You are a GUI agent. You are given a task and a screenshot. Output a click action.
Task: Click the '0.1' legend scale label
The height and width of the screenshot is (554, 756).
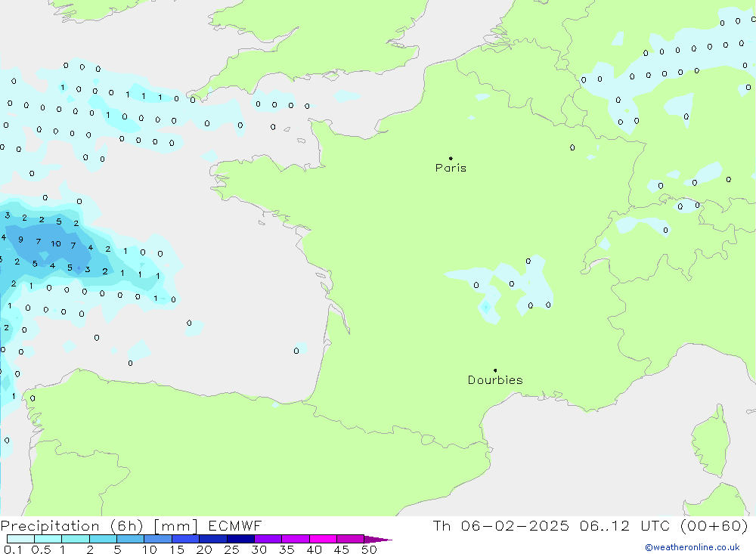point(13,549)
